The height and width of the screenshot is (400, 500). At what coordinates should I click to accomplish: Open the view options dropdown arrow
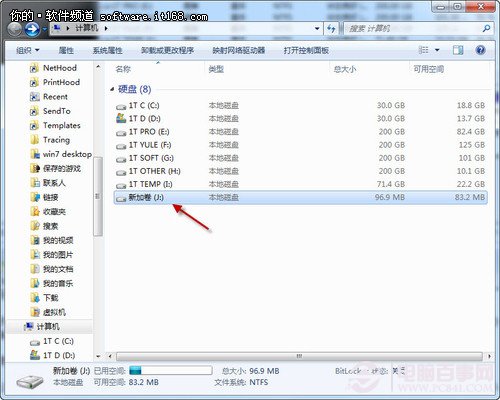coord(437,50)
